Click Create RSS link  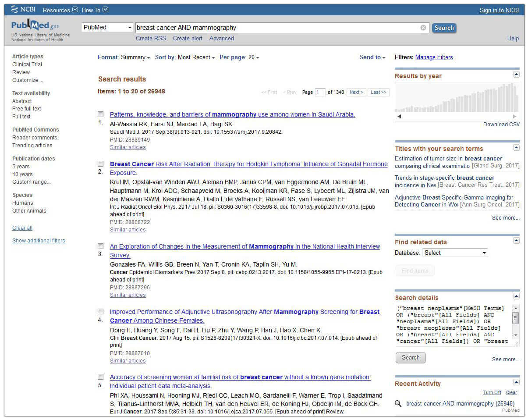151,39
